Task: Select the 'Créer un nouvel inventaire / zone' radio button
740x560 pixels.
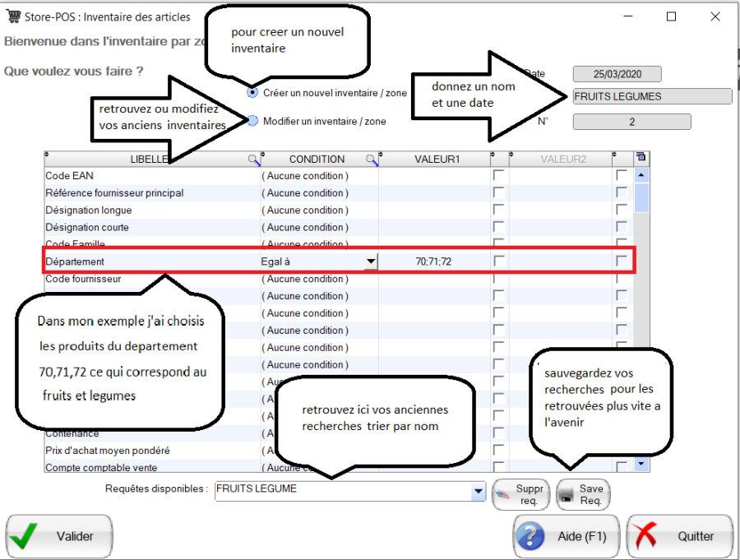Action: point(251,93)
